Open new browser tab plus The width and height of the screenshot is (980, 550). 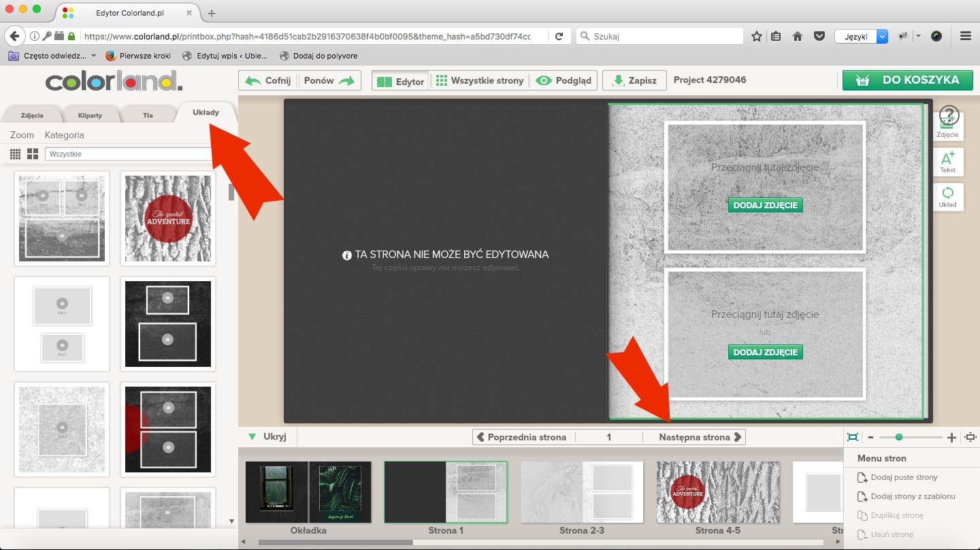212,13
